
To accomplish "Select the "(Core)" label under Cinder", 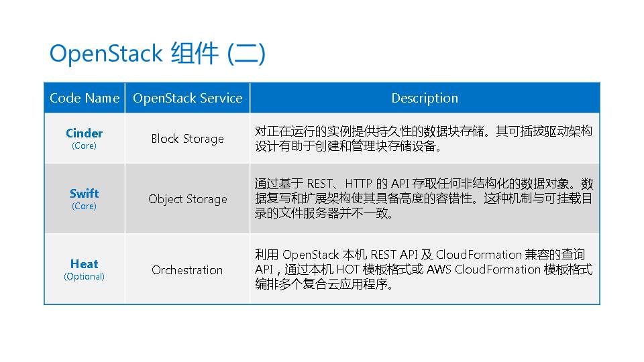I will coord(85,145).
